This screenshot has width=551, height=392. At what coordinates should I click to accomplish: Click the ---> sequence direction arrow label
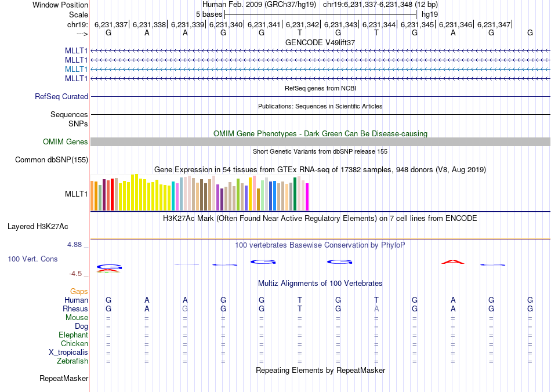(82, 34)
